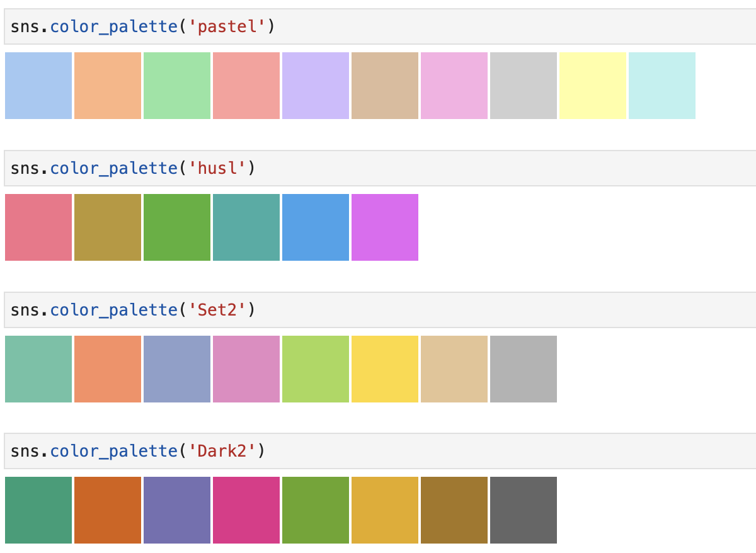Select the 'Set2' palette code cell
Screen dimensions: 756x553
(x=378, y=310)
